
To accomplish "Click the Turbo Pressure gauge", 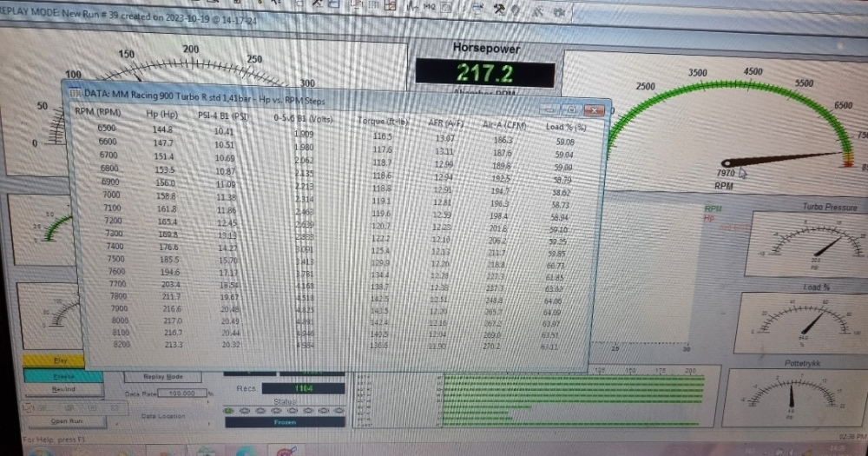I will pos(806,244).
